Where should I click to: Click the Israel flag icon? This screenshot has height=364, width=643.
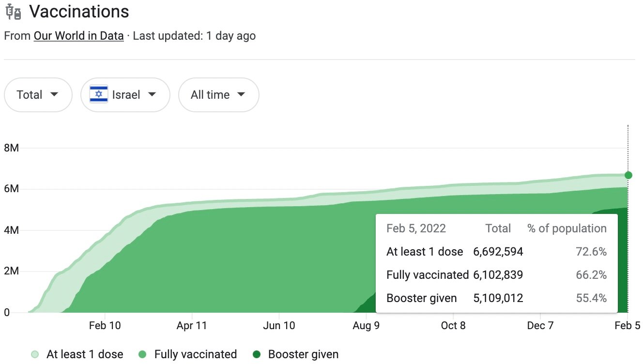(99, 94)
